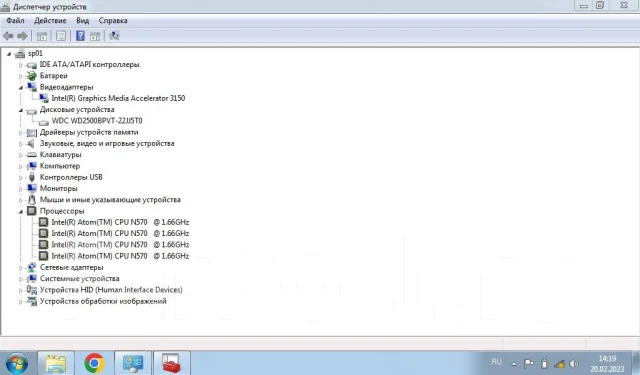Expand the Сетевые адаптеры node
The height and width of the screenshot is (375, 640).
click(x=20, y=268)
